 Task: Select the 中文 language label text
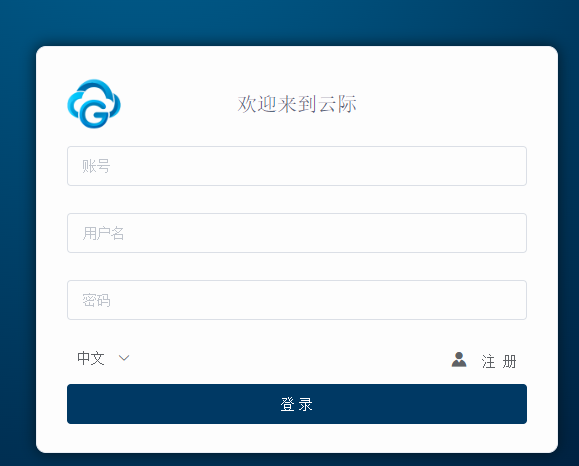click(x=91, y=358)
